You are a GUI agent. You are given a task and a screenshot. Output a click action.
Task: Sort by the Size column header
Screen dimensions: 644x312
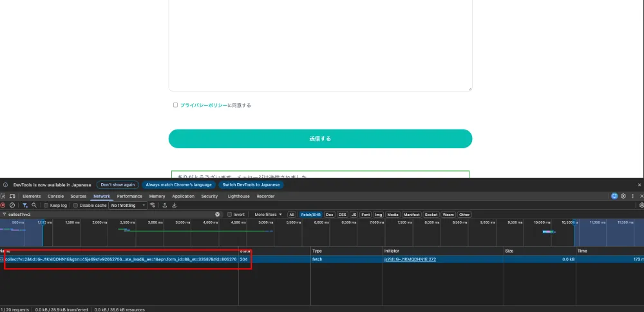tap(540, 251)
